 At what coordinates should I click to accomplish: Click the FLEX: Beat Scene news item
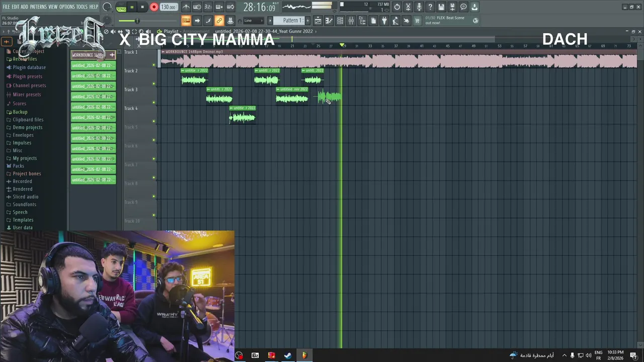click(452, 20)
